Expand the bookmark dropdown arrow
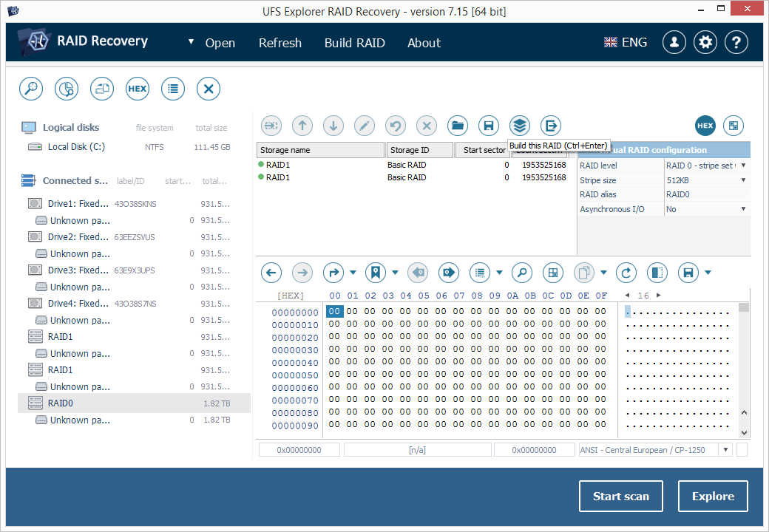This screenshot has height=532, width=769. pos(395,273)
